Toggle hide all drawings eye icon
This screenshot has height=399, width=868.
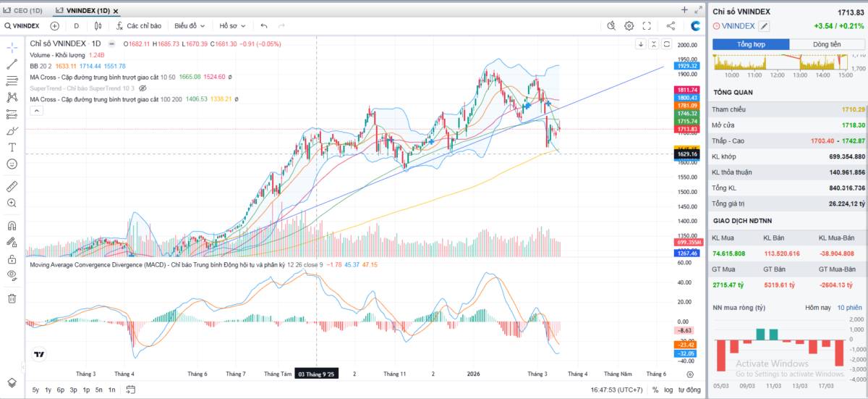coord(12,275)
